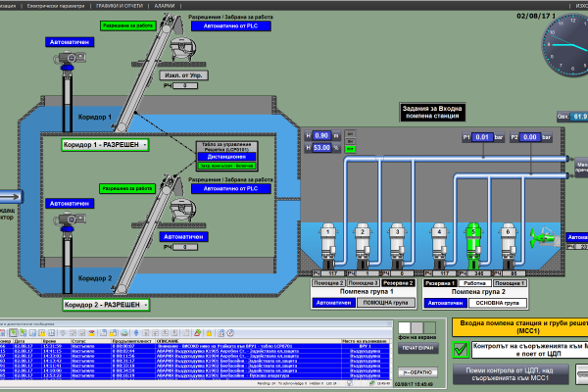Toggle the green level switch indicator

(x=350, y=149)
